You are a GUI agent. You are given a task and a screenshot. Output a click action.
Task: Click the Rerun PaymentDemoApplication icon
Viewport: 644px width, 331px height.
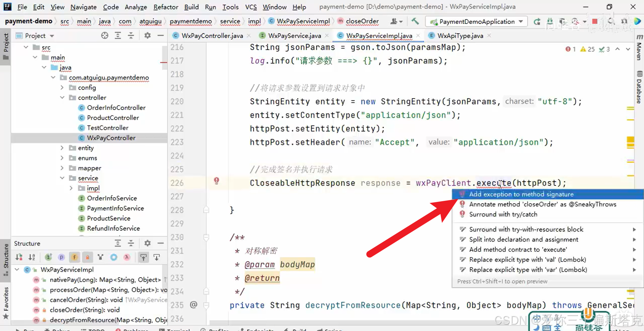[537, 21]
